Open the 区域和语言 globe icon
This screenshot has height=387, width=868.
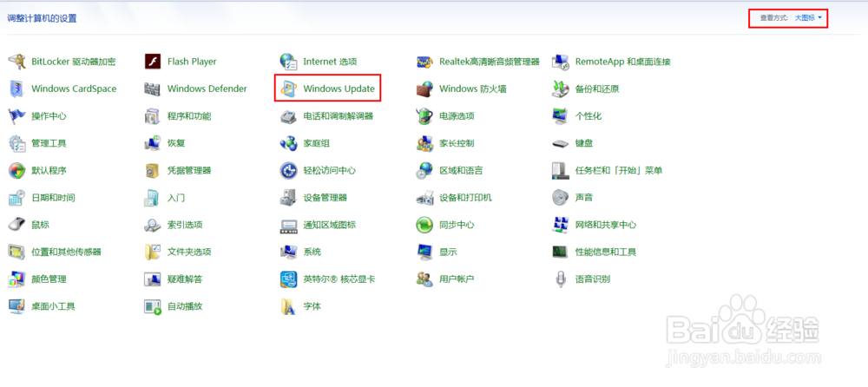click(424, 171)
